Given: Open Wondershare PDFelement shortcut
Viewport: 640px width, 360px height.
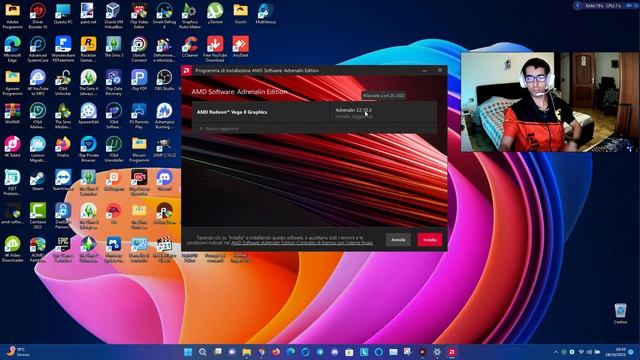Looking at the screenshot, I should (63, 49).
